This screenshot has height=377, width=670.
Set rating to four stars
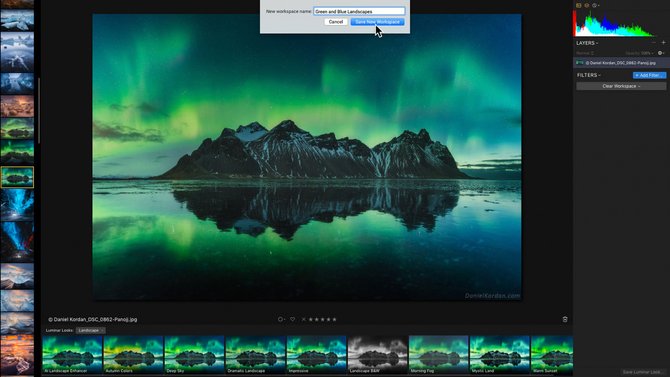pos(329,319)
